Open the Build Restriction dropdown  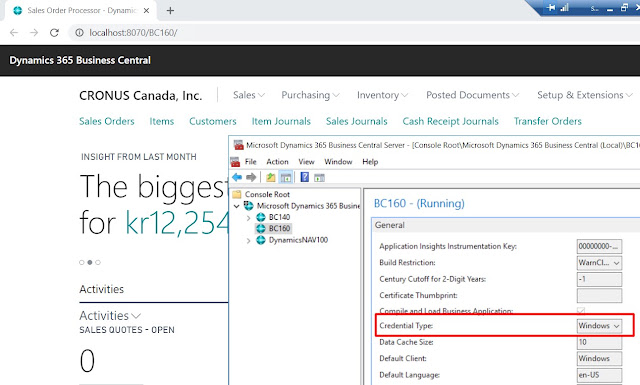(599, 263)
